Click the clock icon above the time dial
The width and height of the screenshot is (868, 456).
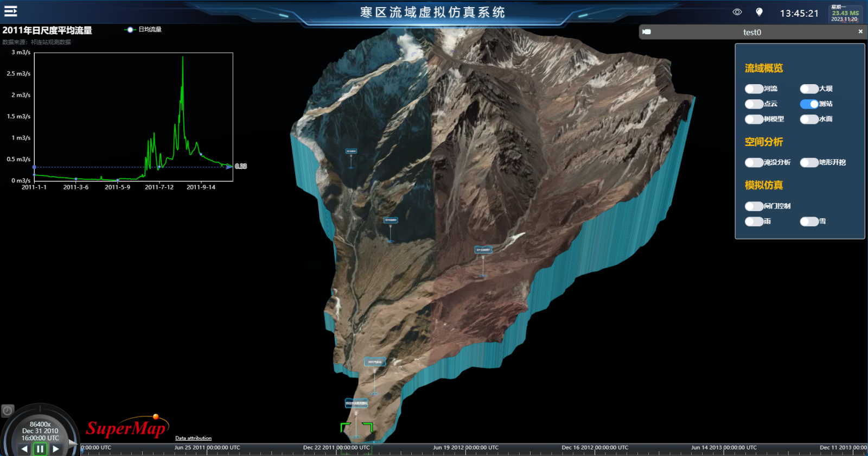[7, 411]
